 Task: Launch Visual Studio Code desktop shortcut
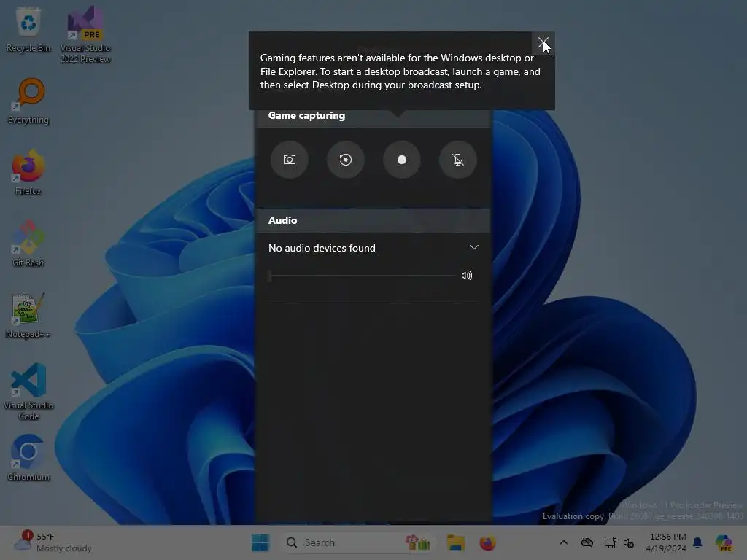[x=28, y=392]
